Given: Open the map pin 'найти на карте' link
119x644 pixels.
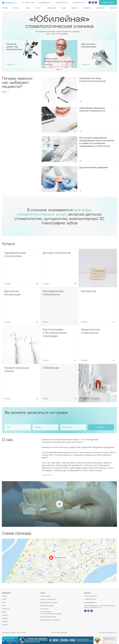Looking at the screenshot, I should 29,2.
